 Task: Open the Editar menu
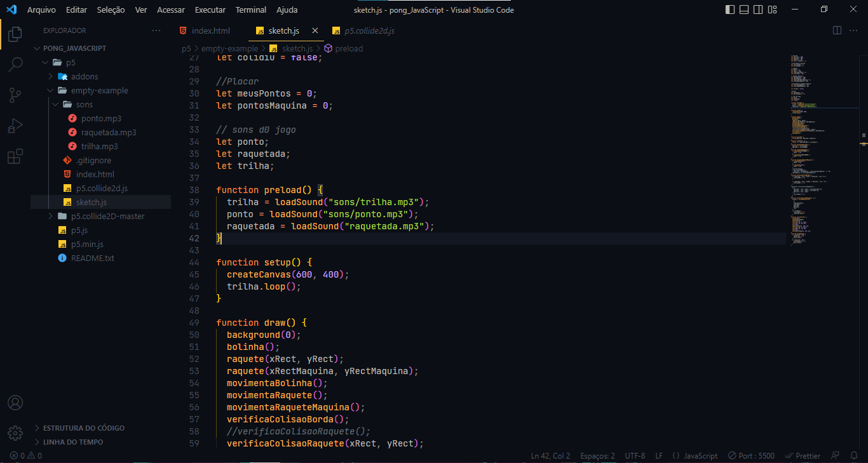pos(76,10)
